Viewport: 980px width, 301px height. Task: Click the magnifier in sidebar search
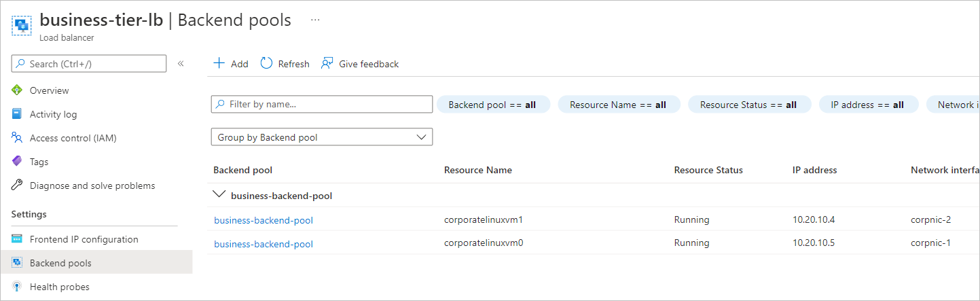[20, 64]
